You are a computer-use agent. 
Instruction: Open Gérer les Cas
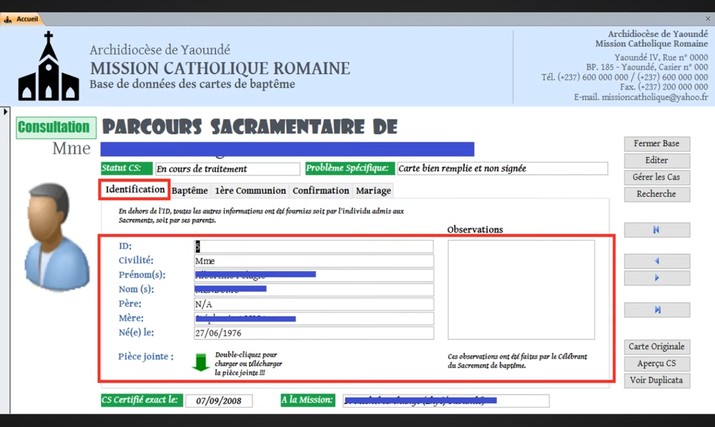(x=657, y=177)
